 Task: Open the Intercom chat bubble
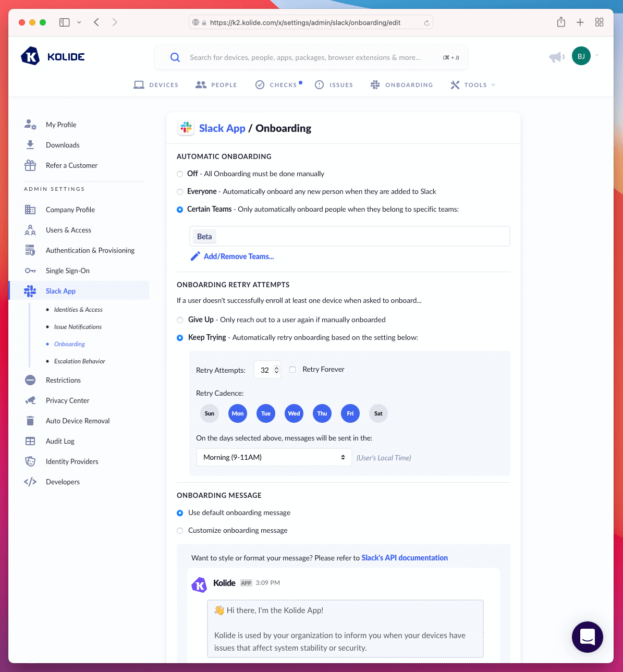587,637
